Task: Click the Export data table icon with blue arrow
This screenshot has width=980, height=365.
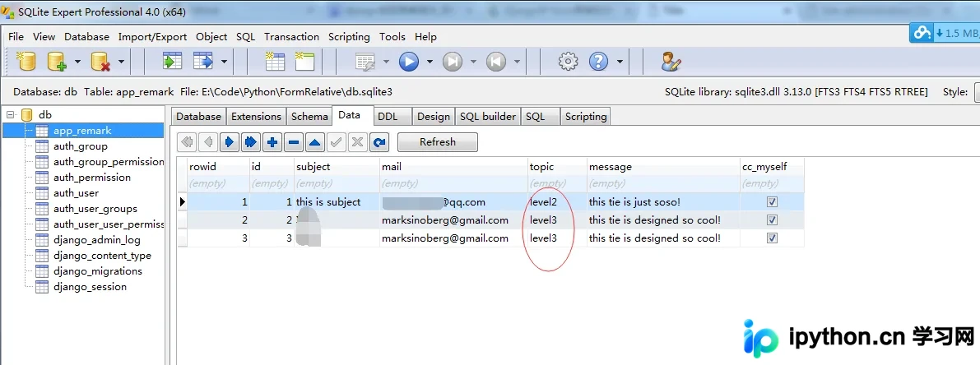Action: pyautogui.click(x=203, y=61)
